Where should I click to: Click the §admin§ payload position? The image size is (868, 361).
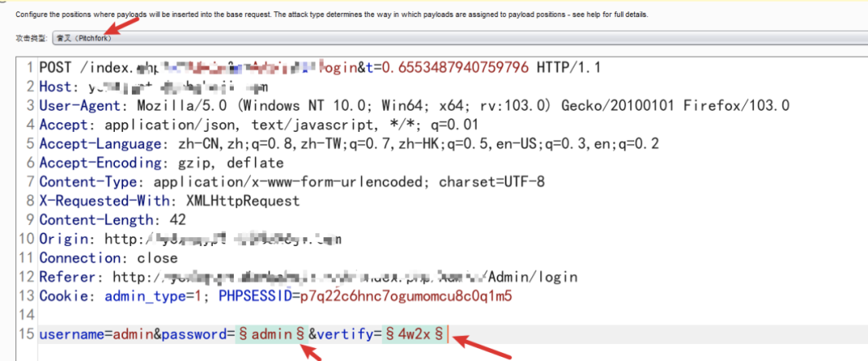(271, 334)
